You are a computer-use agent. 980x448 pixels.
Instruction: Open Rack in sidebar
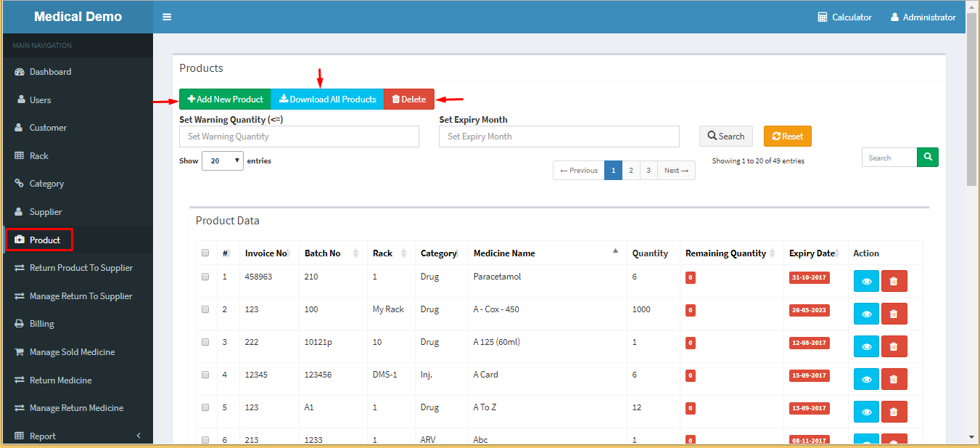(78, 155)
